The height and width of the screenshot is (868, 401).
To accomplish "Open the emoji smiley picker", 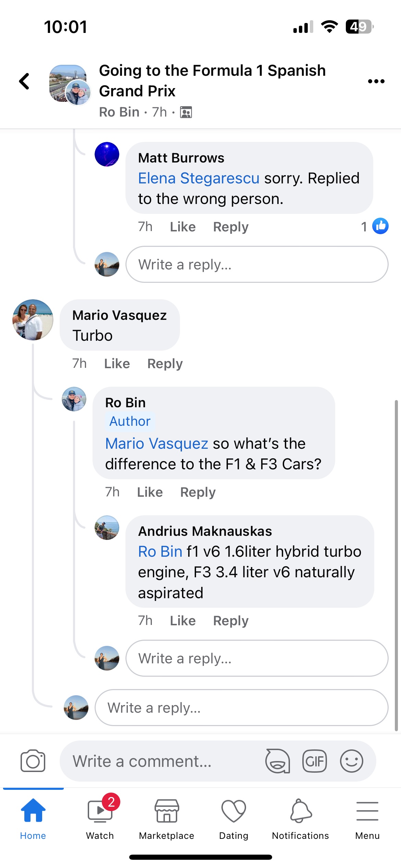I will click(351, 761).
